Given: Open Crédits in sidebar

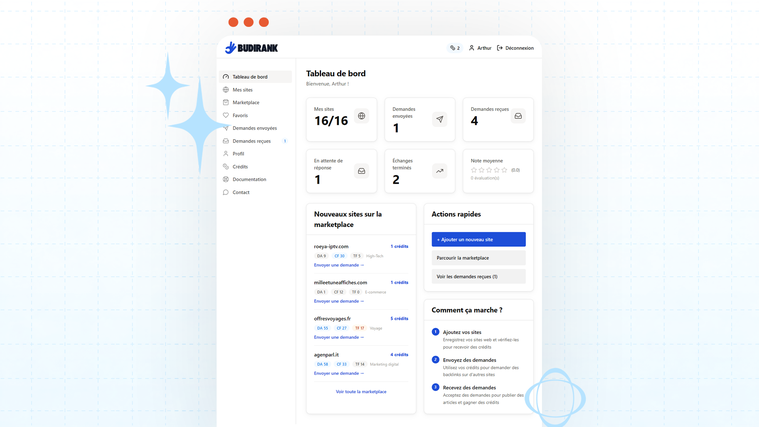Looking at the screenshot, I should point(255,167).
